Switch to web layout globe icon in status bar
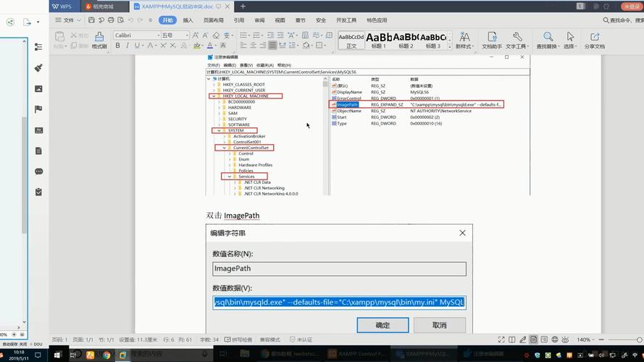Viewport: 644px width, 362px height. pyautogui.click(x=555, y=340)
